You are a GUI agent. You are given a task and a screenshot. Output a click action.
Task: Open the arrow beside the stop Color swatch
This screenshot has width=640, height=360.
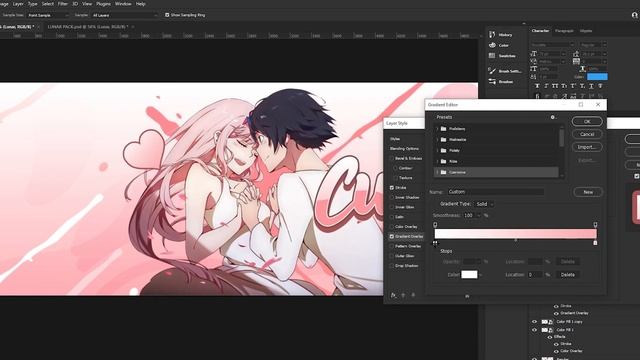click(481, 275)
